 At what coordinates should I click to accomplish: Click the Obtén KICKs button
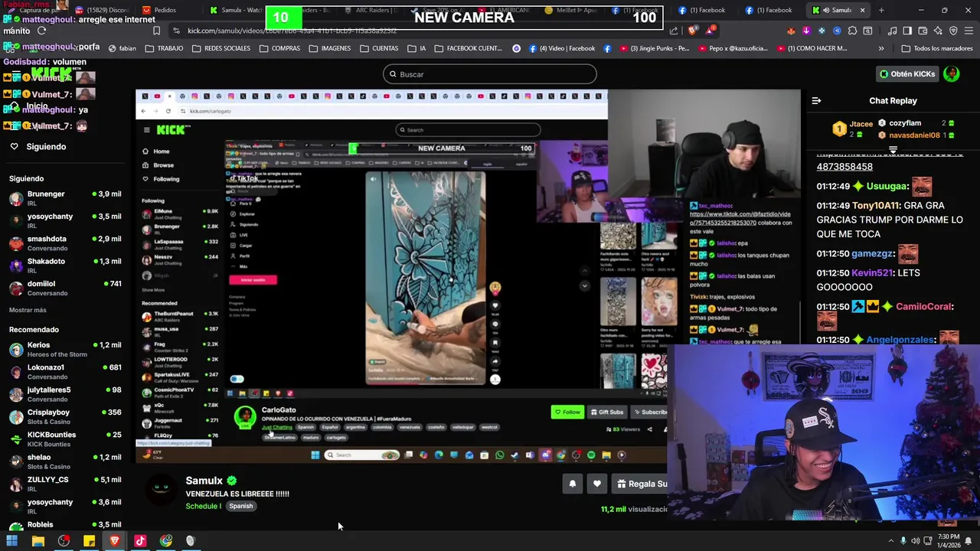(x=907, y=74)
